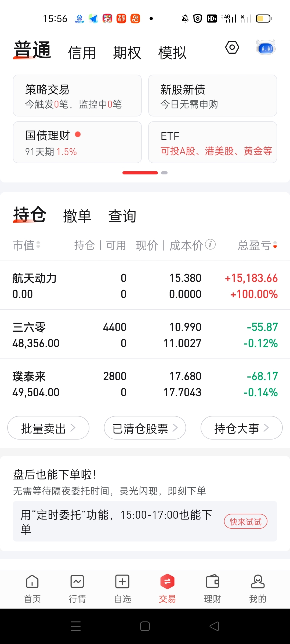
Task: Switch to second card page indicator dot
Action: coord(164,173)
